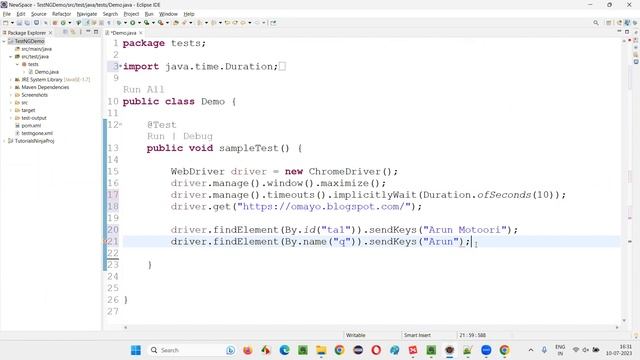Open the File menu
Image resolution: width=640 pixels, height=360 pixels.
[x=7, y=14]
